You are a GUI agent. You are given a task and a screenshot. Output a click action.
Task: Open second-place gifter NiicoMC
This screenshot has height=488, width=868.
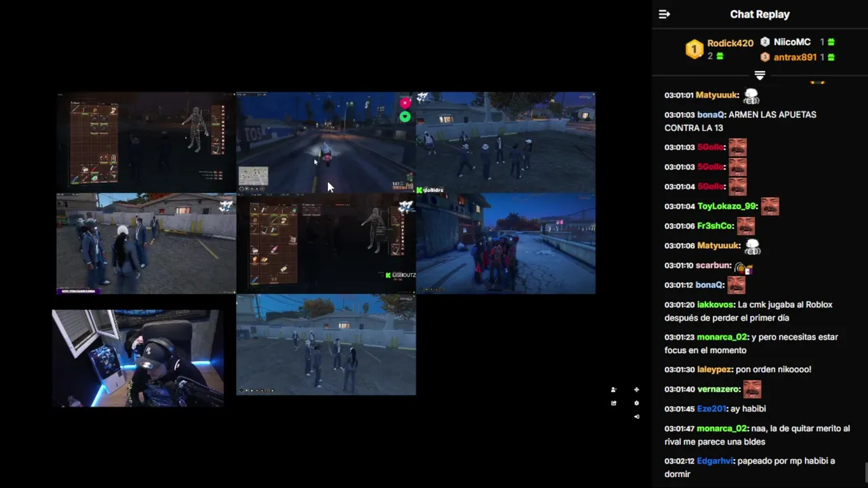pyautogui.click(x=792, y=42)
